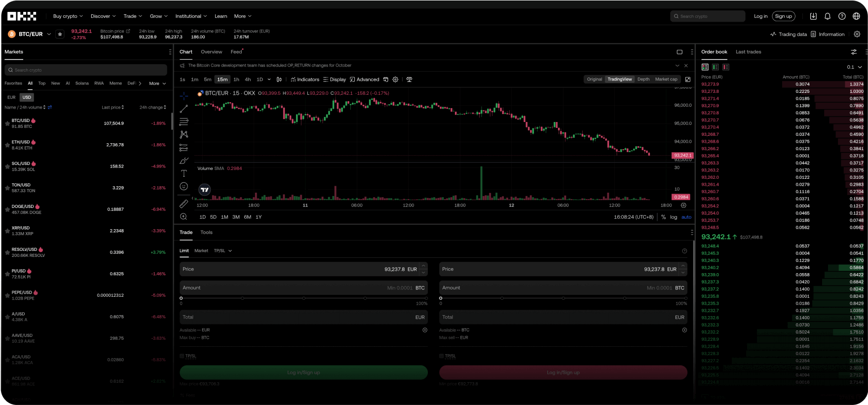Open chart settings gear icon
The height and width of the screenshot is (405, 868).
(x=395, y=80)
